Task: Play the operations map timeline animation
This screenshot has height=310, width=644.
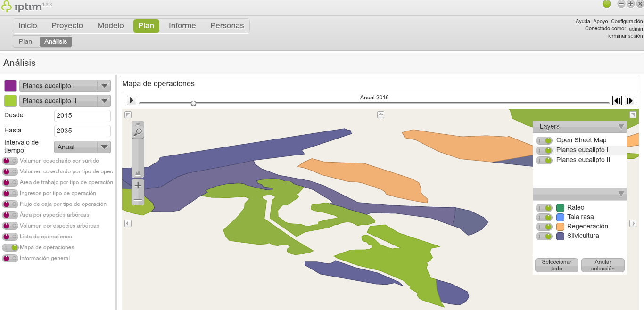Action: [x=132, y=100]
